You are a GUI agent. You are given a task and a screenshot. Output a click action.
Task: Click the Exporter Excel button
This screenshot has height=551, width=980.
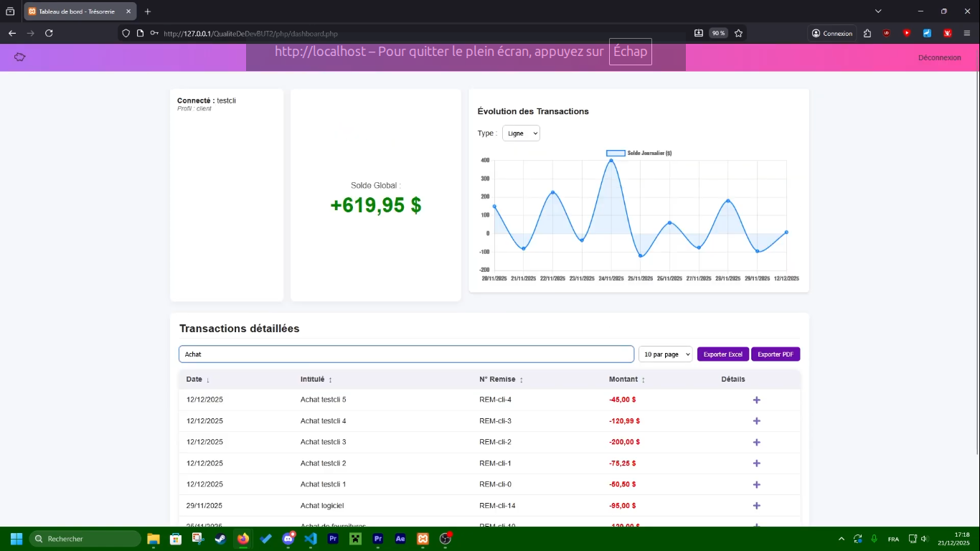tap(722, 354)
